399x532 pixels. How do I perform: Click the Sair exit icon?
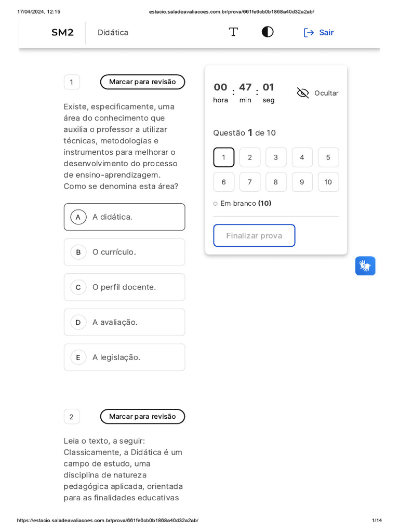(309, 33)
